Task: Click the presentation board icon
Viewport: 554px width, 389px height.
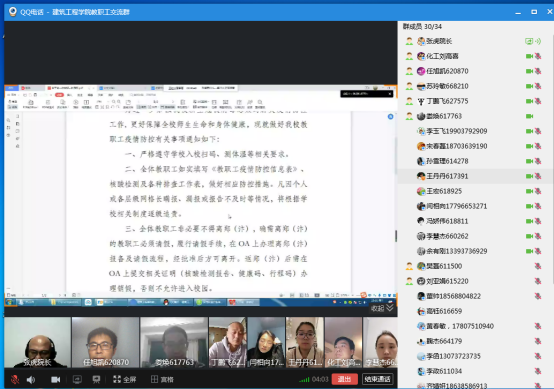Action: click(x=96, y=379)
